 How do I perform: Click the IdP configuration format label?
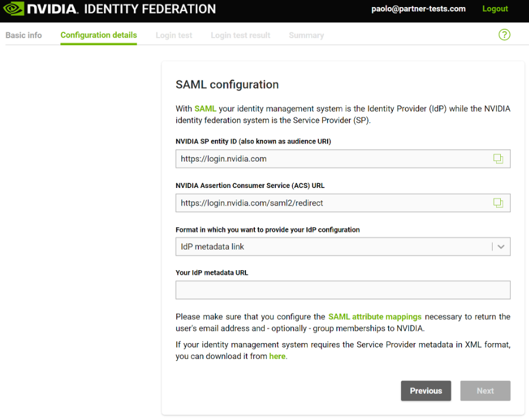point(268,230)
